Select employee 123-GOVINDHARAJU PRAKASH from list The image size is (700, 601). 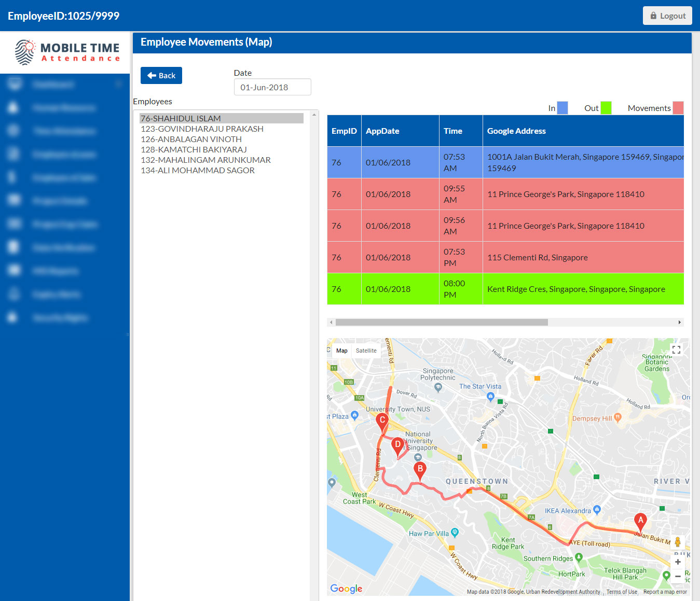click(202, 129)
